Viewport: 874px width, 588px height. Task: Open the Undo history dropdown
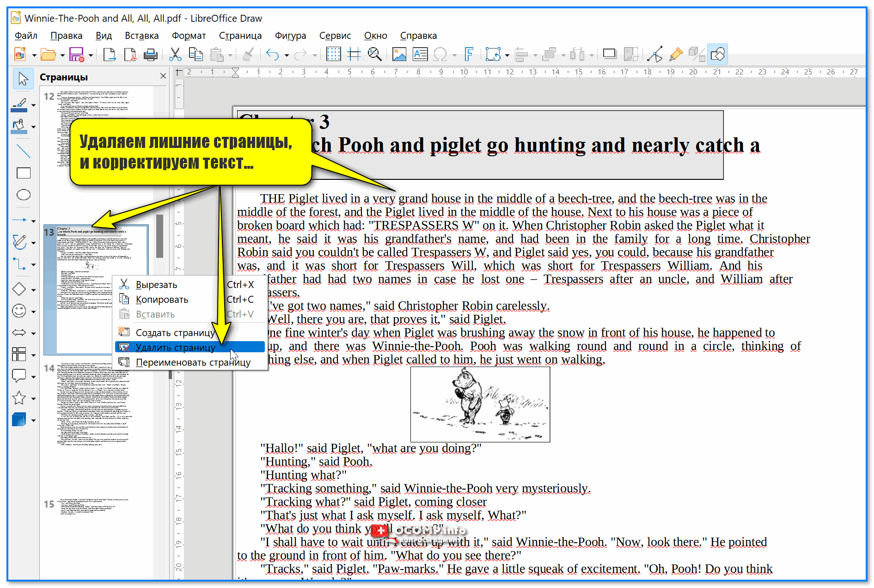(287, 55)
